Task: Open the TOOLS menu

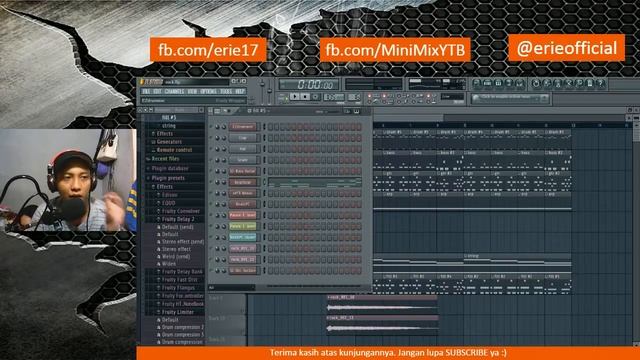Action: point(226,91)
